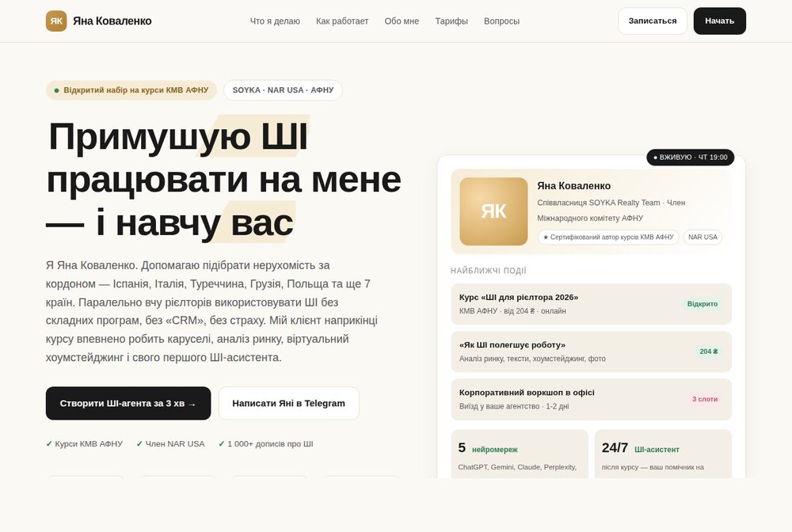
Task: Navigate to Обо мне
Action: 402,21
